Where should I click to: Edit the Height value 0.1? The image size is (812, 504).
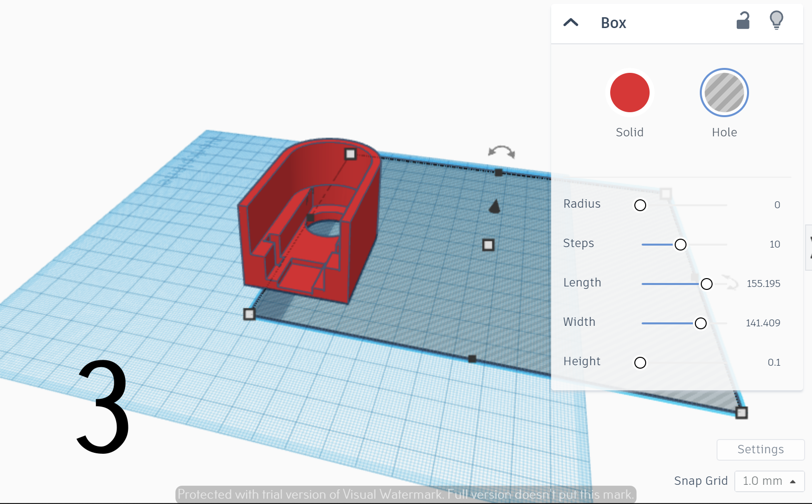774,362
